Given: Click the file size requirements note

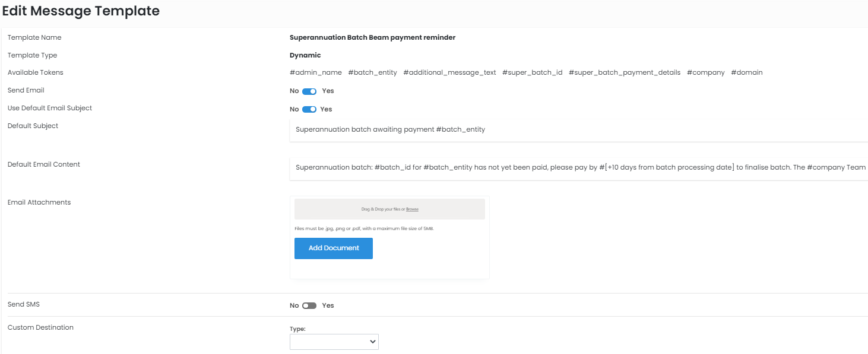Looking at the screenshot, I should tap(364, 228).
